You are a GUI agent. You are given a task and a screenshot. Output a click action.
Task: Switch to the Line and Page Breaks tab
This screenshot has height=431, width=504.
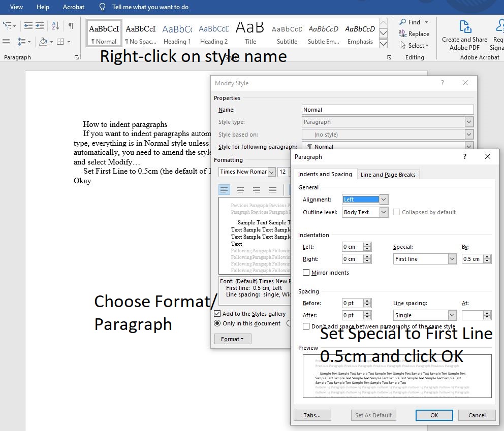(x=388, y=175)
